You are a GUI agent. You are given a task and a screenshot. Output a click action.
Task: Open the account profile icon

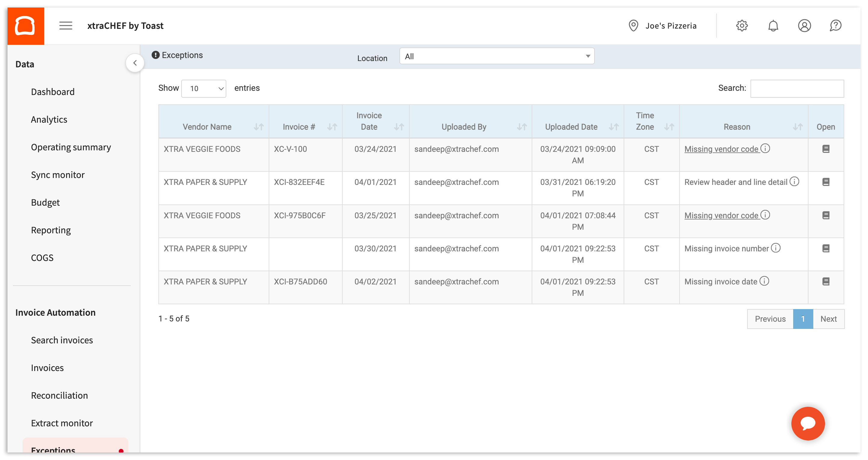pyautogui.click(x=805, y=26)
